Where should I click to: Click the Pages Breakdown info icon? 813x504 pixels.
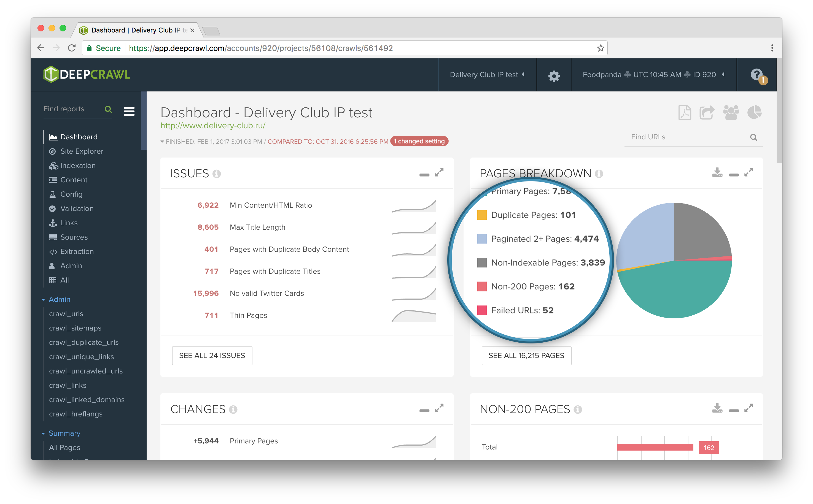point(599,174)
